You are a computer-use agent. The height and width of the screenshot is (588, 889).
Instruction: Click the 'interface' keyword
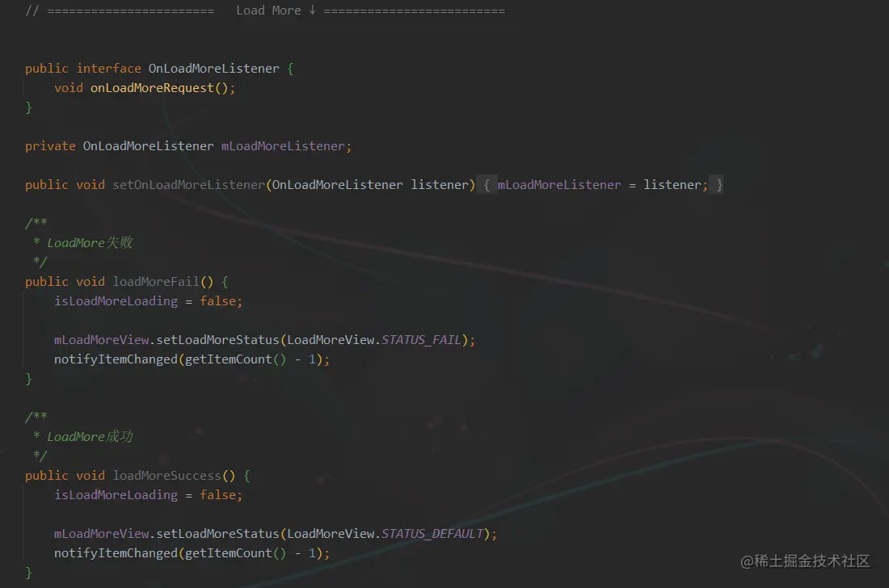pyautogui.click(x=109, y=69)
